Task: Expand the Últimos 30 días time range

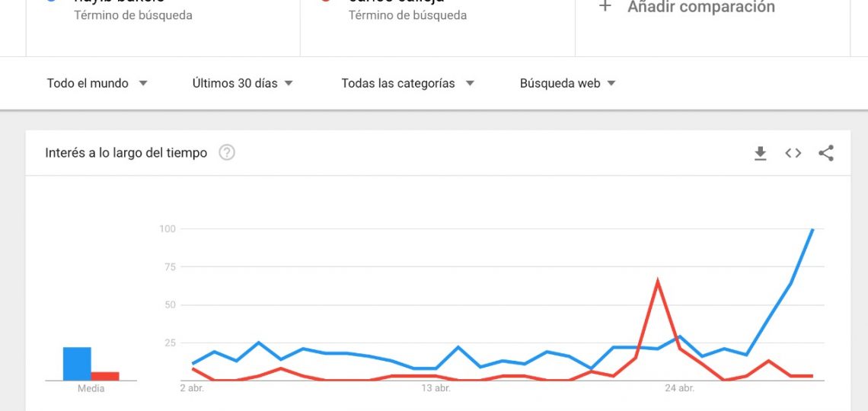Action: [242, 84]
